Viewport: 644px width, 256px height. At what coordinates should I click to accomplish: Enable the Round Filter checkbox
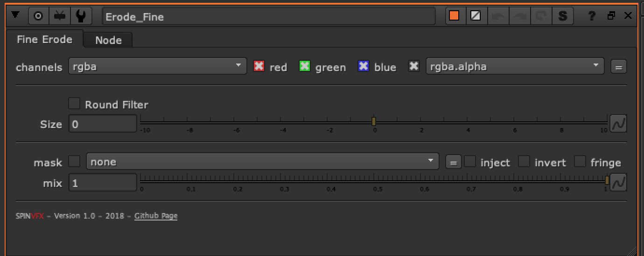74,104
